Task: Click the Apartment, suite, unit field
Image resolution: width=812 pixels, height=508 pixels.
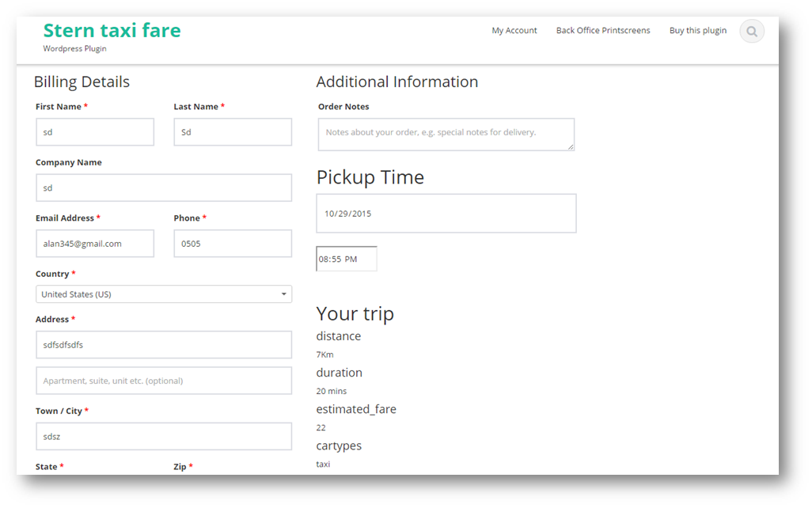Action: pyautogui.click(x=164, y=381)
